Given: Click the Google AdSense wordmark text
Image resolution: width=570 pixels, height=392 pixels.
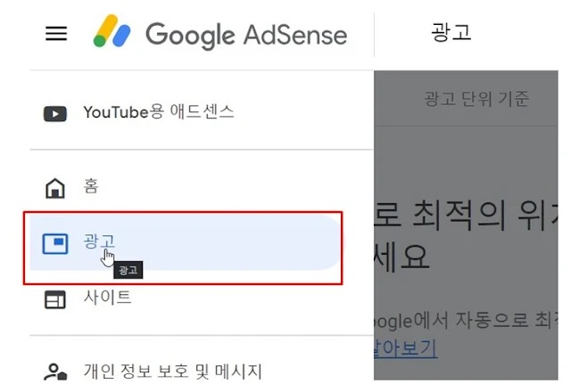Looking at the screenshot, I should click(246, 36).
